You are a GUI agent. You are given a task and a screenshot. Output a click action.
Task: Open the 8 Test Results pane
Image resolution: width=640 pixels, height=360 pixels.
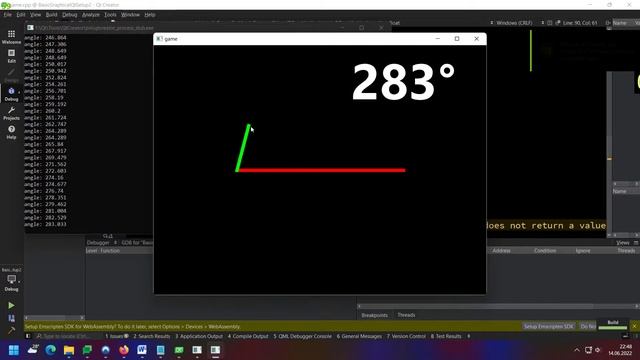click(x=446, y=336)
